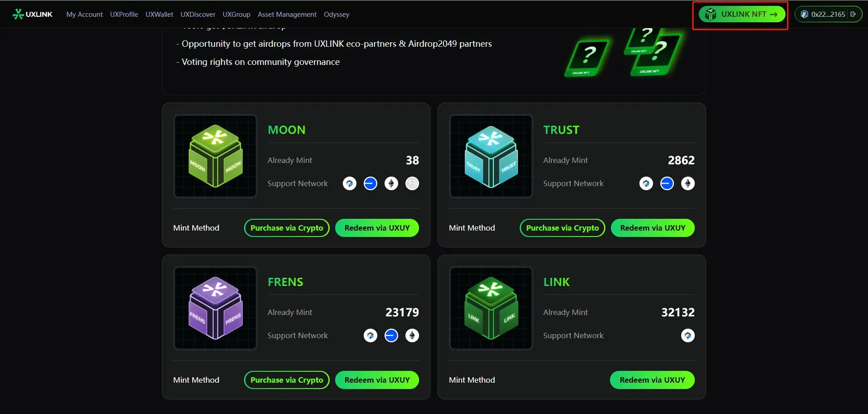The image size is (868, 414).
Task: Open the TRUST NFT cube thumbnail
Action: (x=491, y=156)
